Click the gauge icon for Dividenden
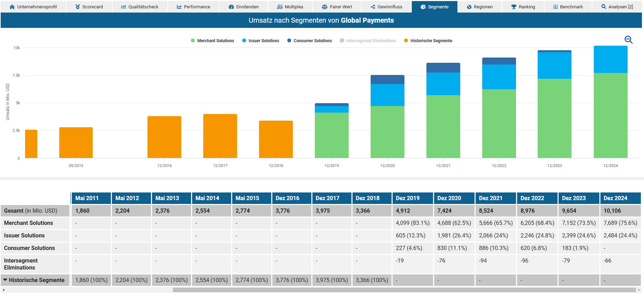 [231, 7]
